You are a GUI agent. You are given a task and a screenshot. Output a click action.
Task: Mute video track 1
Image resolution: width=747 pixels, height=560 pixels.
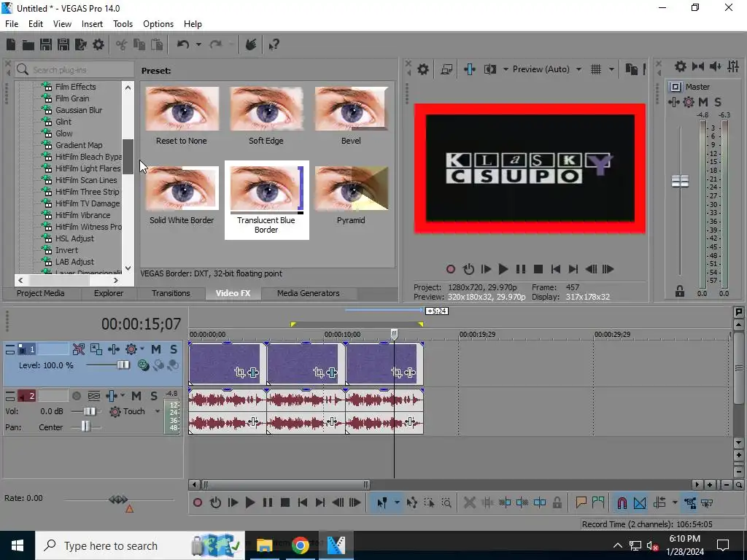(x=156, y=349)
